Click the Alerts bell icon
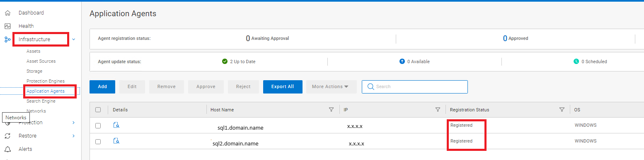 pyautogui.click(x=7, y=149)
